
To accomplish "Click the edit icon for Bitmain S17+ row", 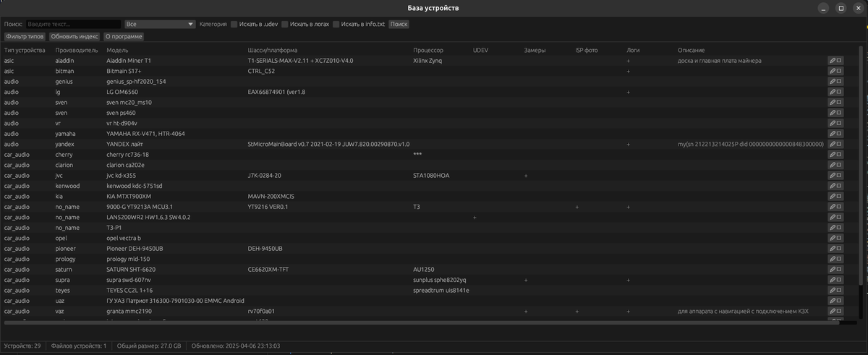I will (x=835, y=71).
